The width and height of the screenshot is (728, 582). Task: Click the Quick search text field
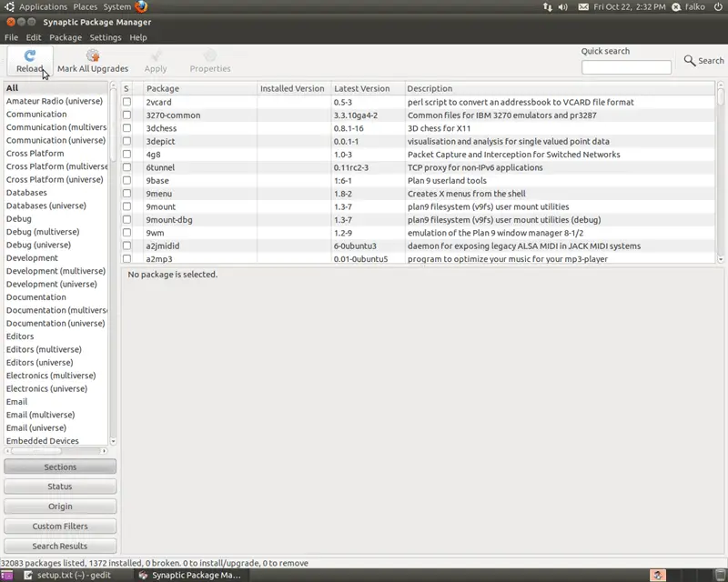point(626,67)
